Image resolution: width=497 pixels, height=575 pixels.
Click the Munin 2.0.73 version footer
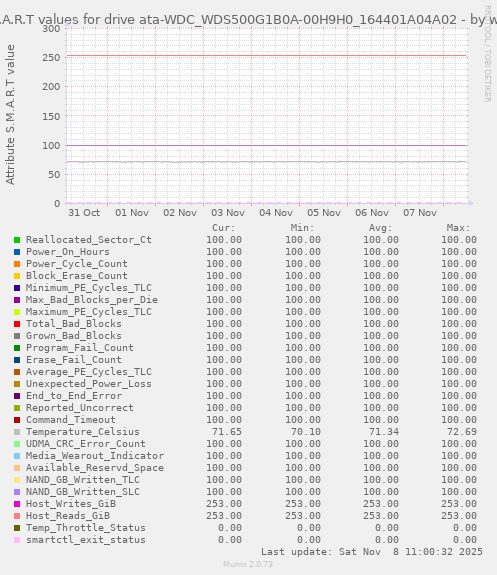(248, 564)
